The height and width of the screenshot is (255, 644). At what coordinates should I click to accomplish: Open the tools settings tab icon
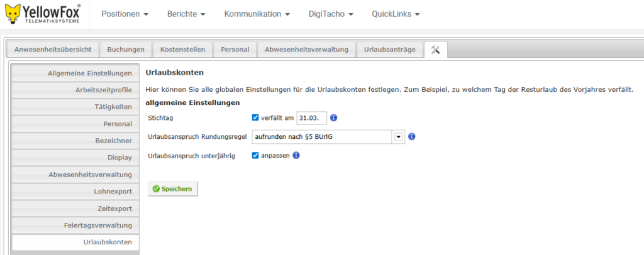point(435,50)
